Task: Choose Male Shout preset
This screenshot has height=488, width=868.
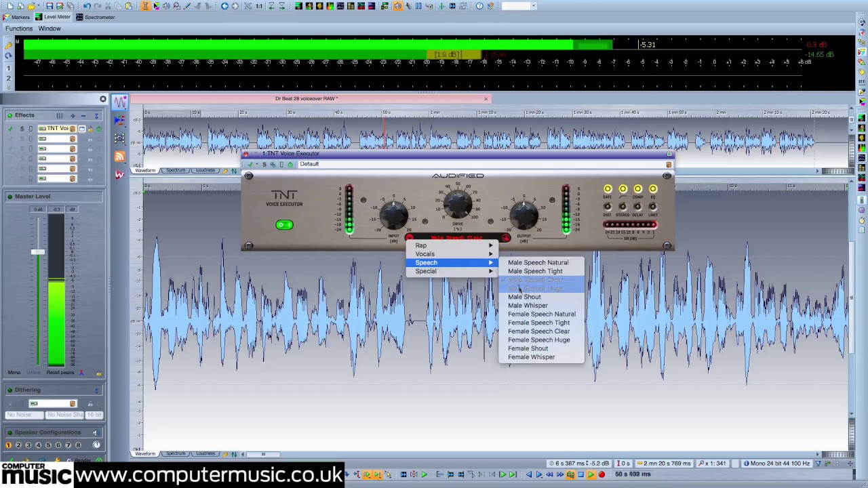Action: click(x=524, y=297)
